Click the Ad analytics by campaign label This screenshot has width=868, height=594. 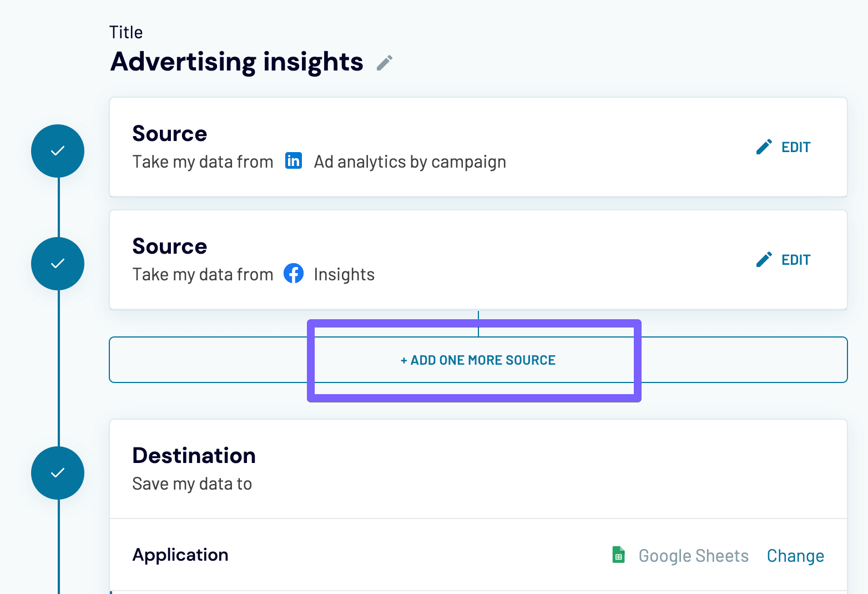410,162
